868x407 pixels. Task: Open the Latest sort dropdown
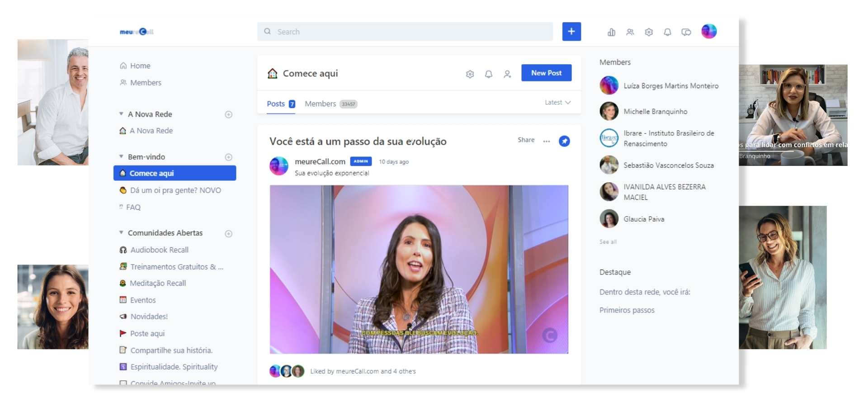tap(557, 103)
